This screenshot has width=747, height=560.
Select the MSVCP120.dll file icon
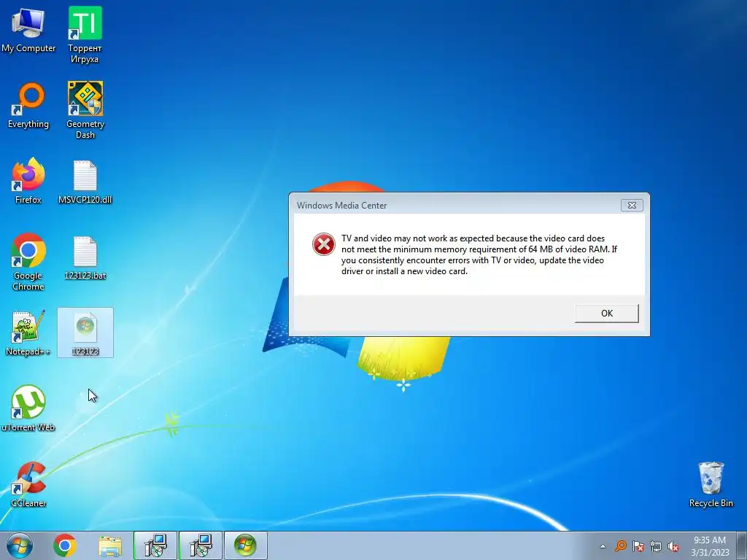point(85,182)
